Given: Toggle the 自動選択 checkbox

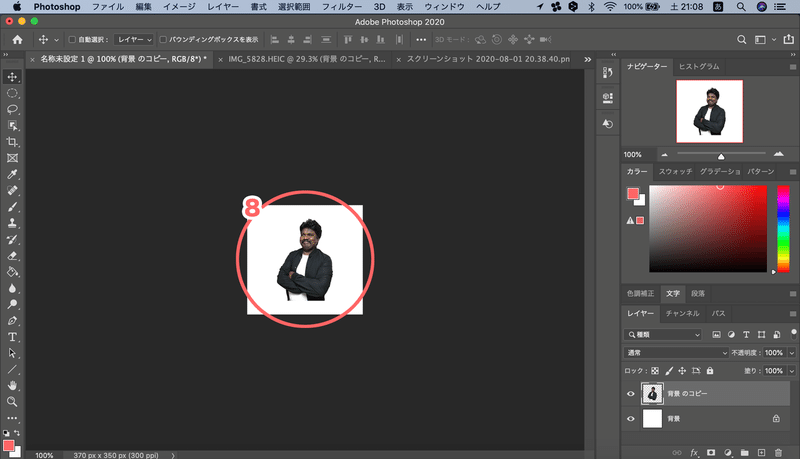Looking at the screenshot, I should 72,39.
